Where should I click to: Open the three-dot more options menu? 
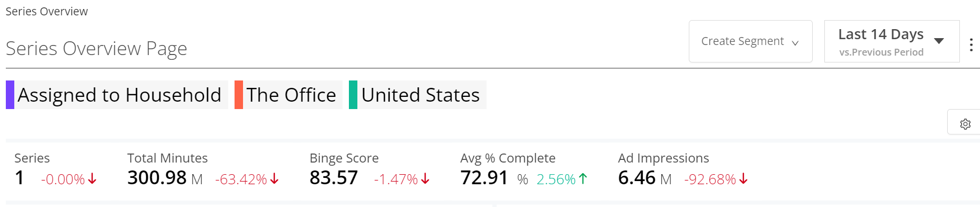click(971, 44)
